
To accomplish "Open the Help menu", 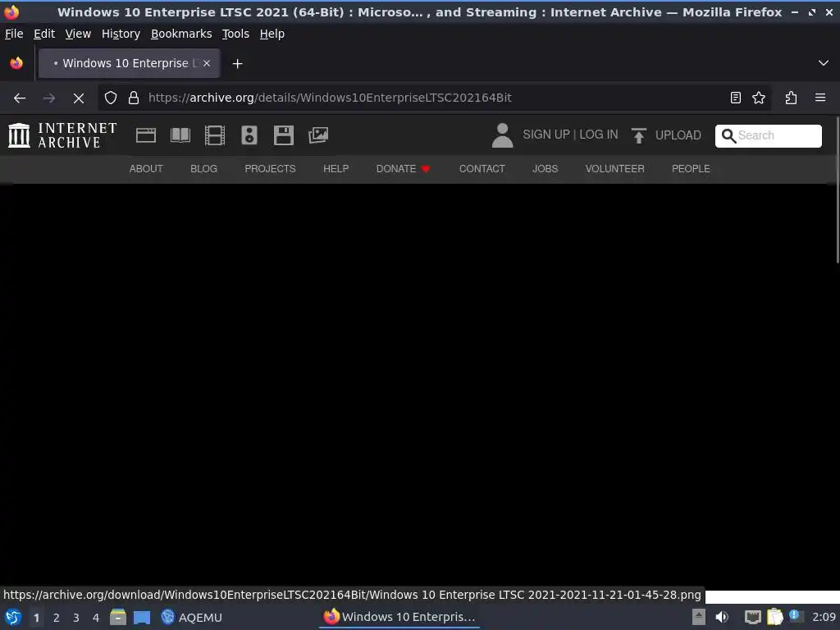I will click(272, 34).
